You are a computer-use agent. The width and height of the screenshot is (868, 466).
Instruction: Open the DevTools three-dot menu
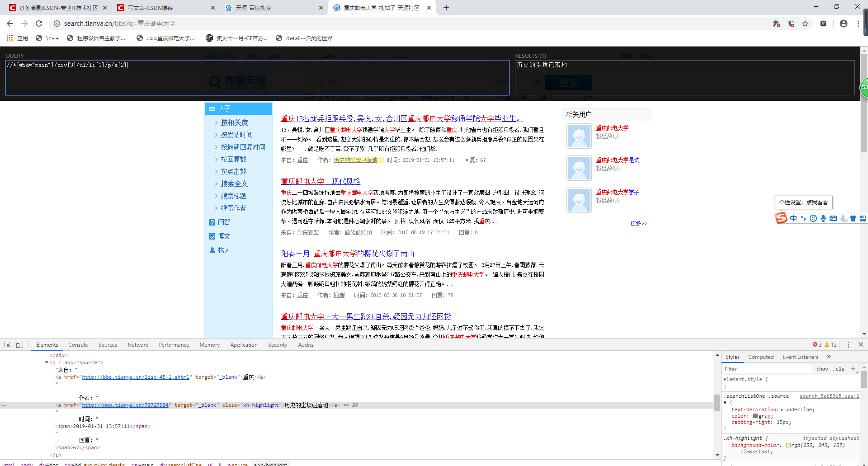coord(848,344)
